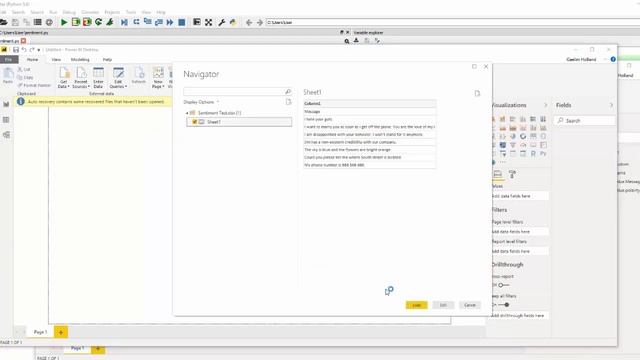
Task: Open the Recent Sources dropdown
Action: pyautogui.click(x=81, y=78)
